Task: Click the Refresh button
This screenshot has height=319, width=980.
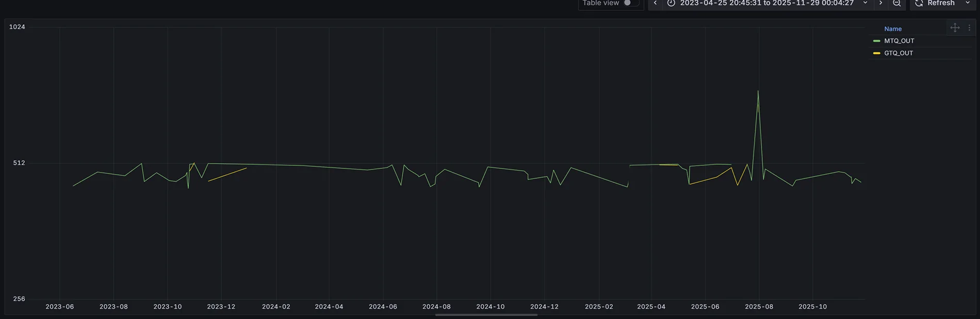Action: pyautogui.click(x=940, y=3)
